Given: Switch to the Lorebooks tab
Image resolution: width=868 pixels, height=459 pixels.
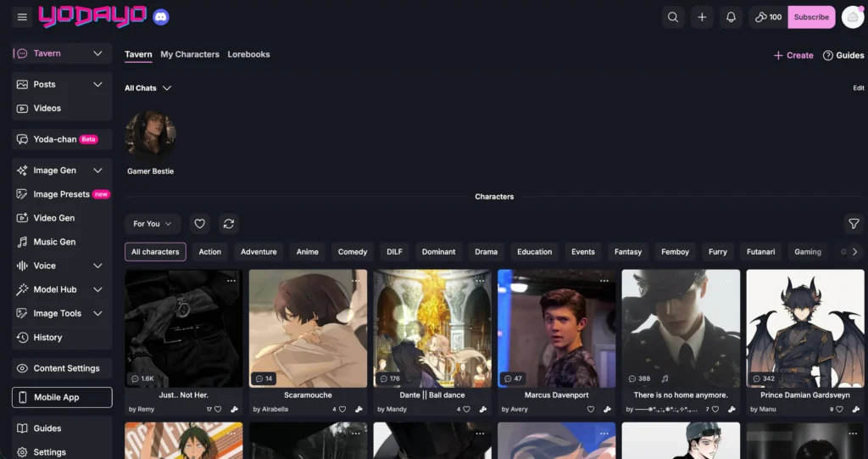Looking at the screenshot, I should click(x=248, y=54).
